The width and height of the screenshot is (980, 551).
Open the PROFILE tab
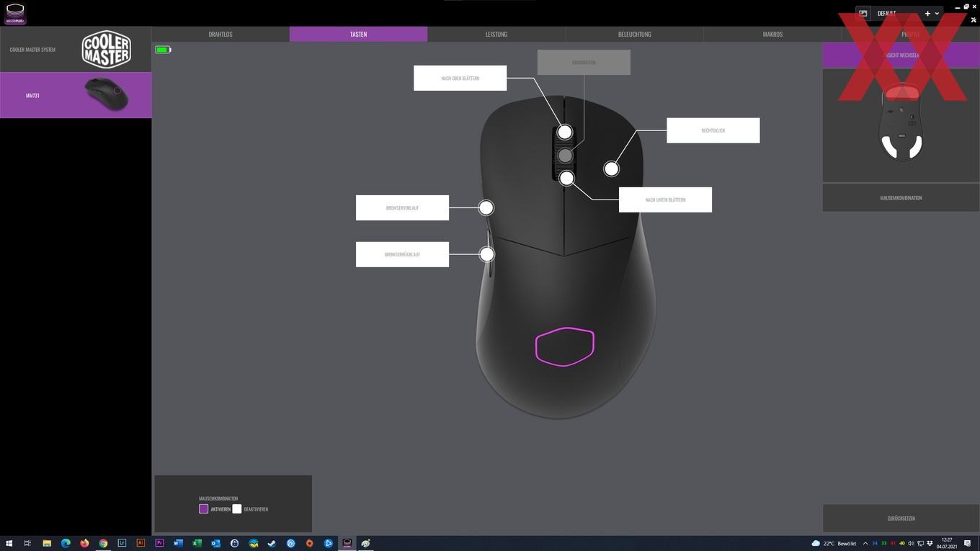coord(910,34)
